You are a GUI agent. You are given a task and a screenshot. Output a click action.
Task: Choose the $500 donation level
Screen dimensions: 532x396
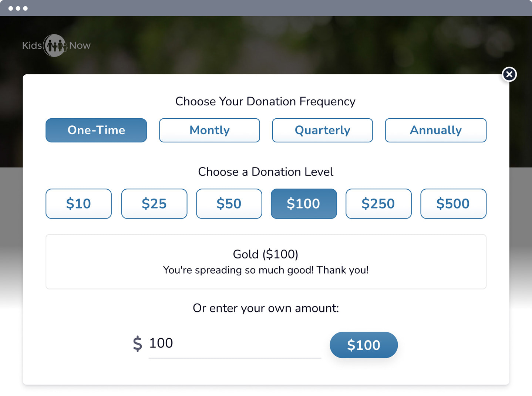453,204
